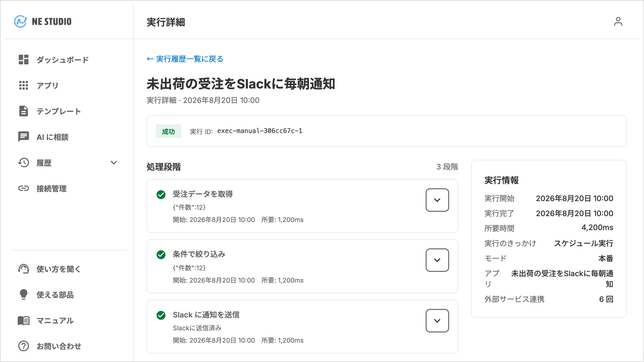The width and height of the screenshot is (644, 362).
Task: Click the 6 回 external service count
Action: click(606, 299)
